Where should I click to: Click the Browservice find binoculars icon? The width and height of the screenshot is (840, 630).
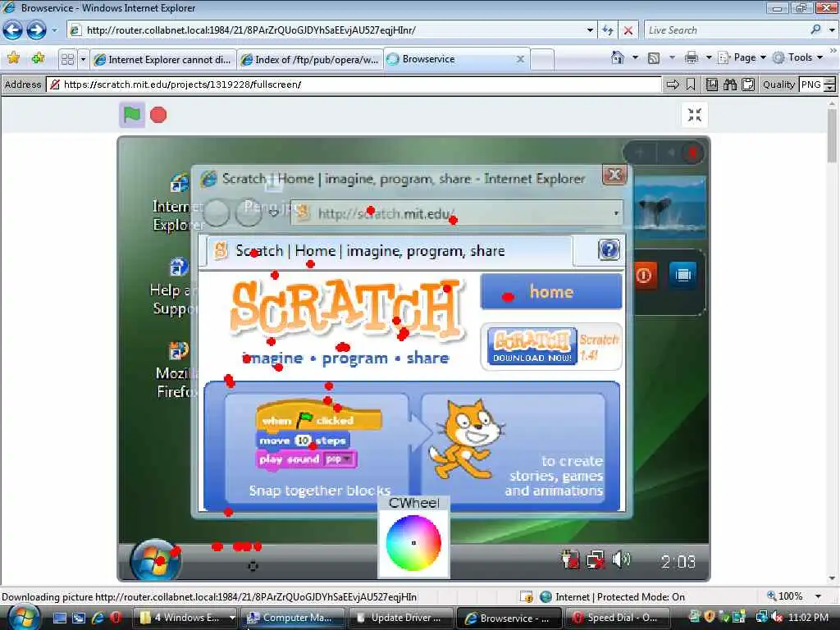[729, 84]
